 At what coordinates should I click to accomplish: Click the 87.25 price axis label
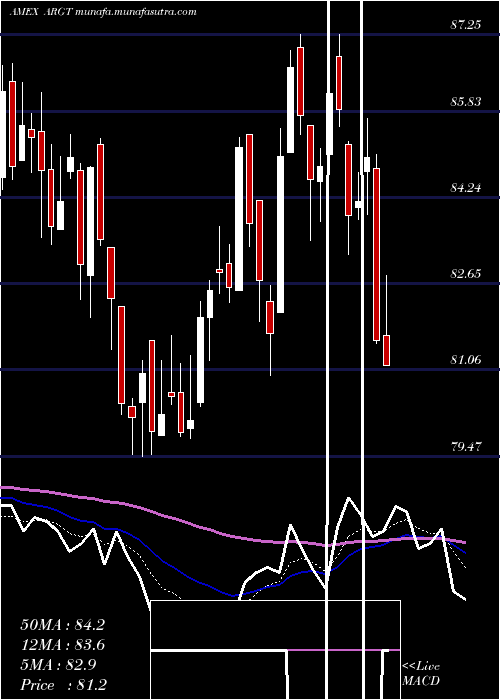click(466, 25)
